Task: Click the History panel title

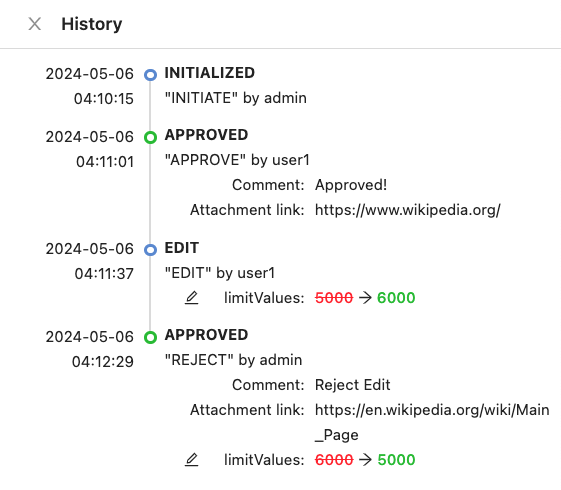Action: [x=92, y=24]
